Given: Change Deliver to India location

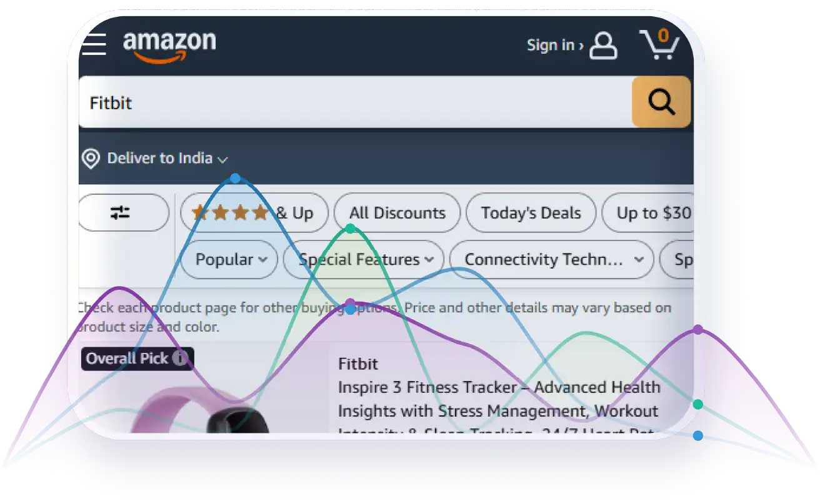Looking at the screenshot, I should (x=167, y=159).
